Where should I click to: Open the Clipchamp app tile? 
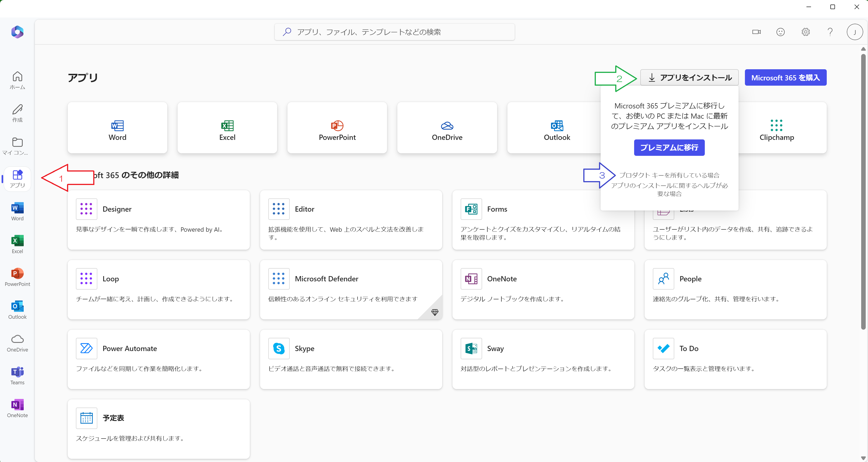coord(783,128)
